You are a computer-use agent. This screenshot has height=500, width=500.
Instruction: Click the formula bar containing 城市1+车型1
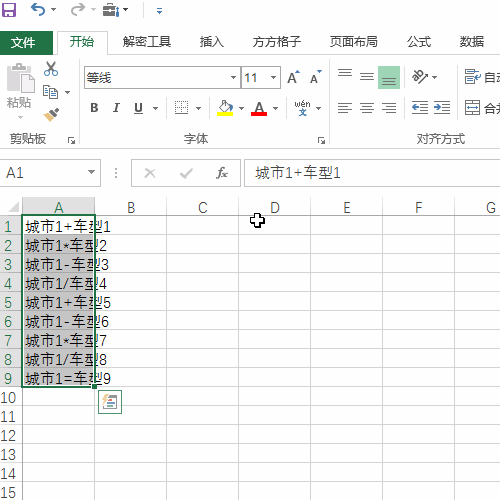pos(372,173)
